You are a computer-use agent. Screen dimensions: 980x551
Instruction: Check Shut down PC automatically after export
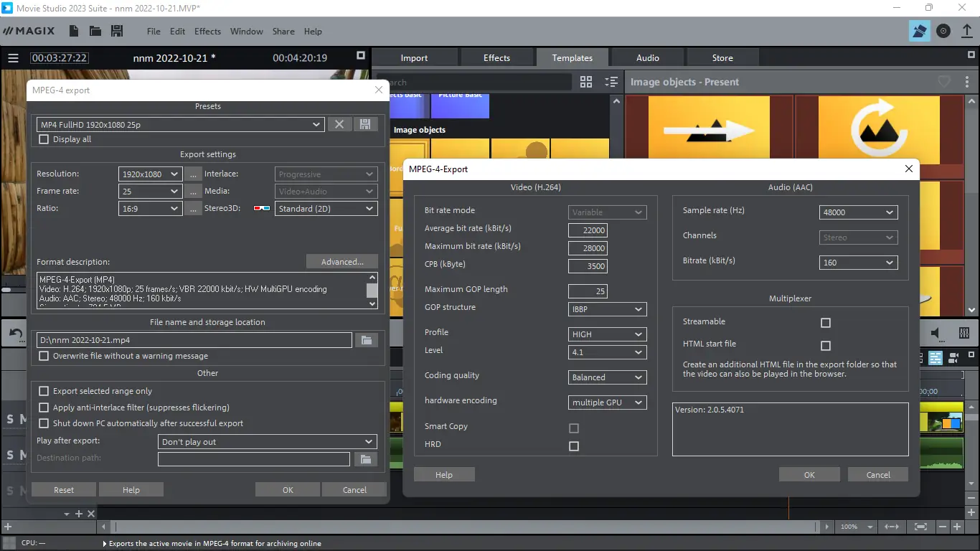[x=44, y=423]
